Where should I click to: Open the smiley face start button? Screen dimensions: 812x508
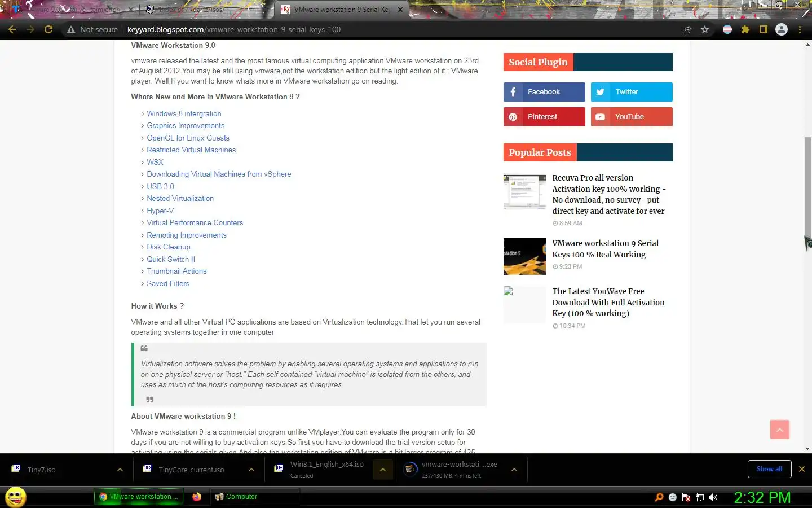[x=16, y=497]
